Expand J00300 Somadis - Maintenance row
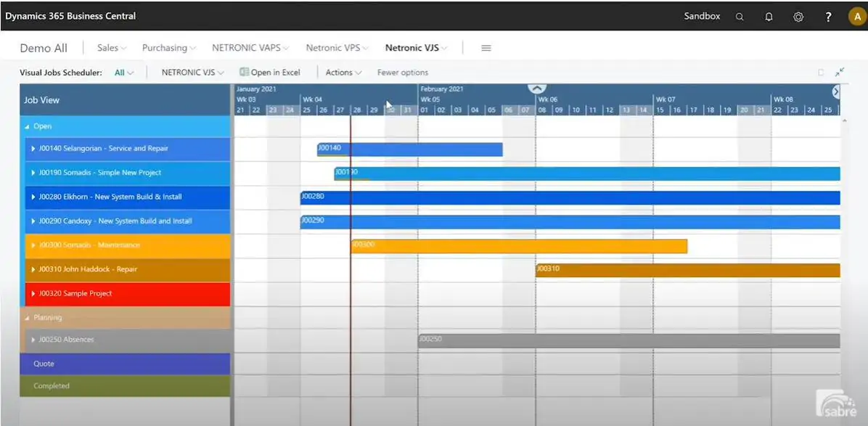Screen dimensions: 868x426 pyautogui.click(x=34, y=245)
